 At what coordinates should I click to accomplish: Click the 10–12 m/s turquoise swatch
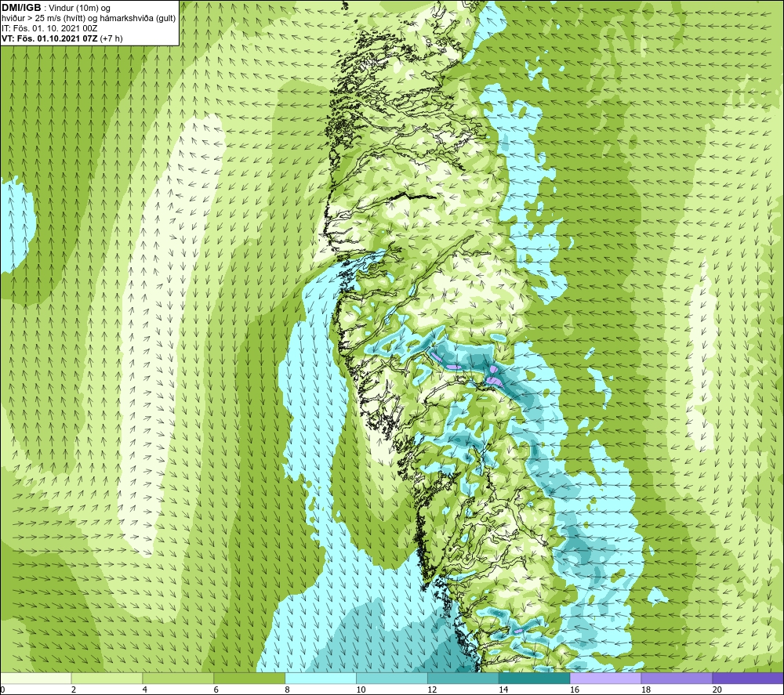391,678
